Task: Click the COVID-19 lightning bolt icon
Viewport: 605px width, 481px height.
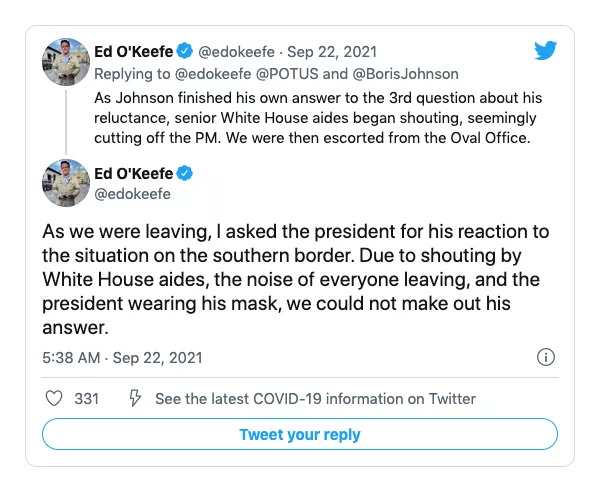Action: [x=135, y=398]
